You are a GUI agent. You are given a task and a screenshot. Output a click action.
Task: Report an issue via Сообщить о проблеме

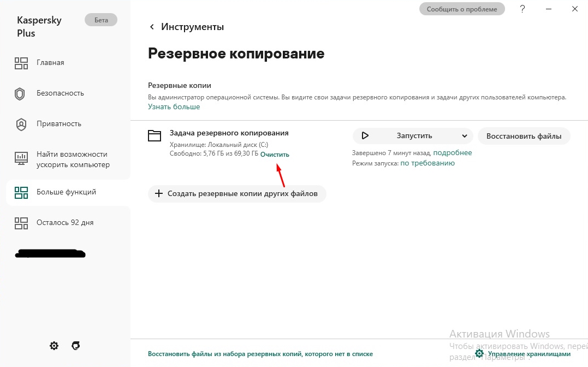point(462,9)
